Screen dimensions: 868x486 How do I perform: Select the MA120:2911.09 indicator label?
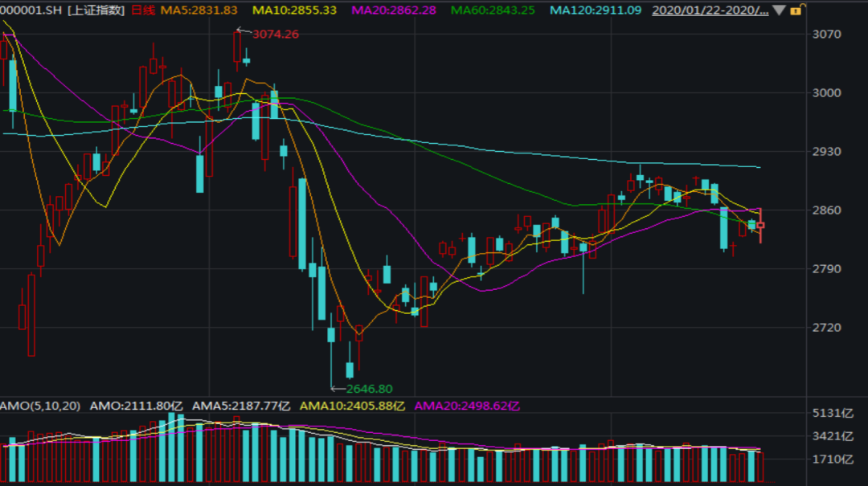coord(596,10)
